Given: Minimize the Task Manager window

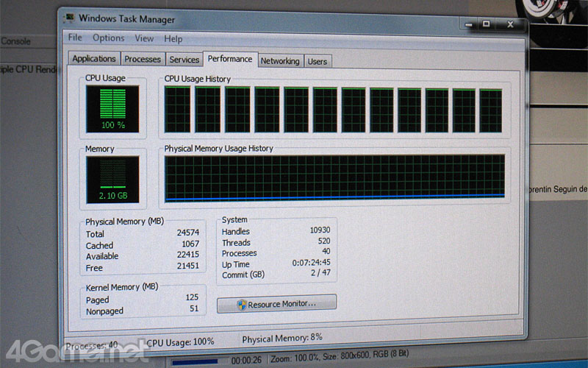Looking at the screenshot, I should [x=469, y=25].
